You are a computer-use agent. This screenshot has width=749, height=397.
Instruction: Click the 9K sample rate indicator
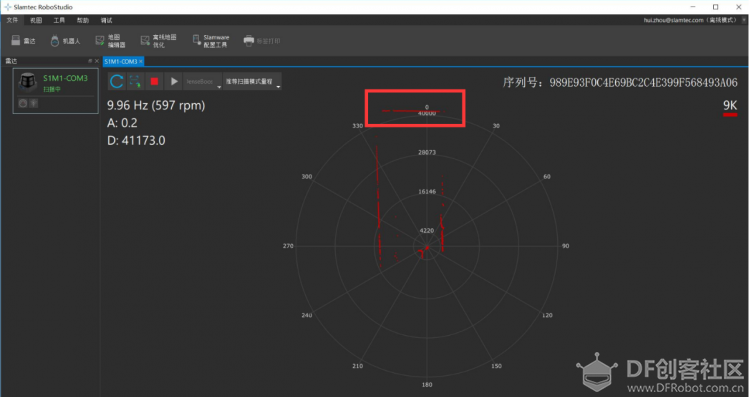730,105
